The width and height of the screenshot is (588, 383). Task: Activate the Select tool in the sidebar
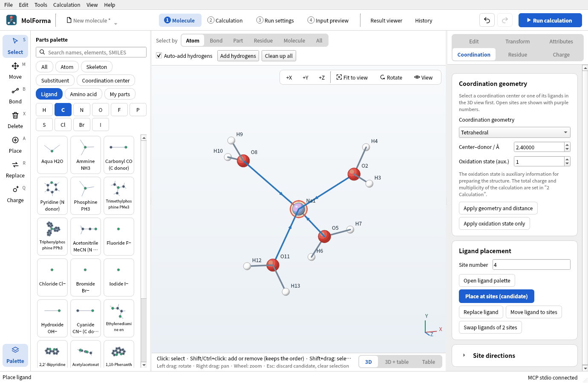pyautogui.click(x=15, y=46)
